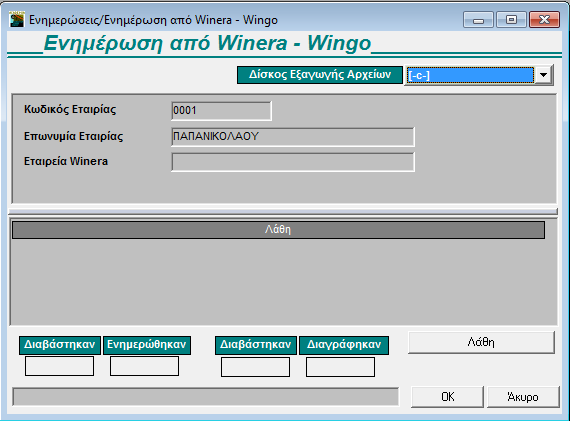The height and width of the screenshot is (421, 570).
Task: Click the Λάθη list header bar
Action: [278, 230]
